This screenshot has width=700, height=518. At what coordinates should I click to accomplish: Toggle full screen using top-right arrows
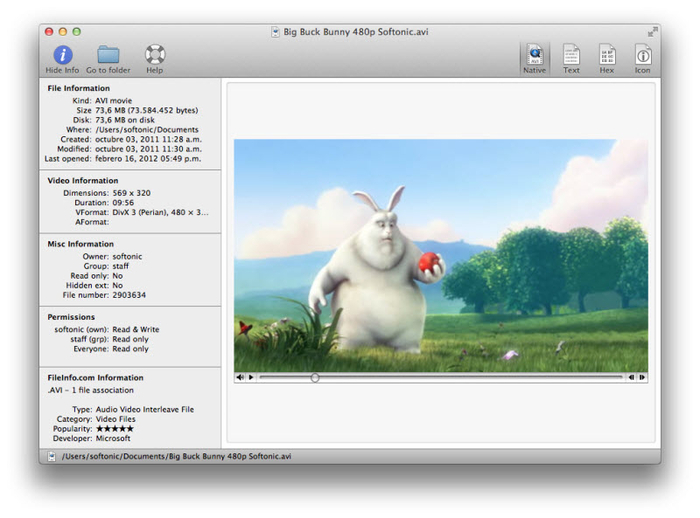tap(653, 32)
